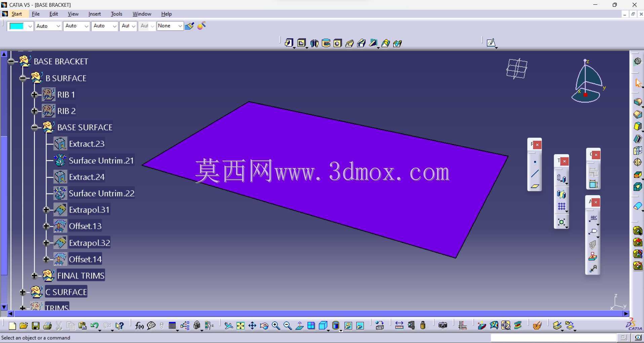Image resolution: width=644 pixels, height=343 pixels.
Task: Create Multi-View layout
Action: (311, 326)
